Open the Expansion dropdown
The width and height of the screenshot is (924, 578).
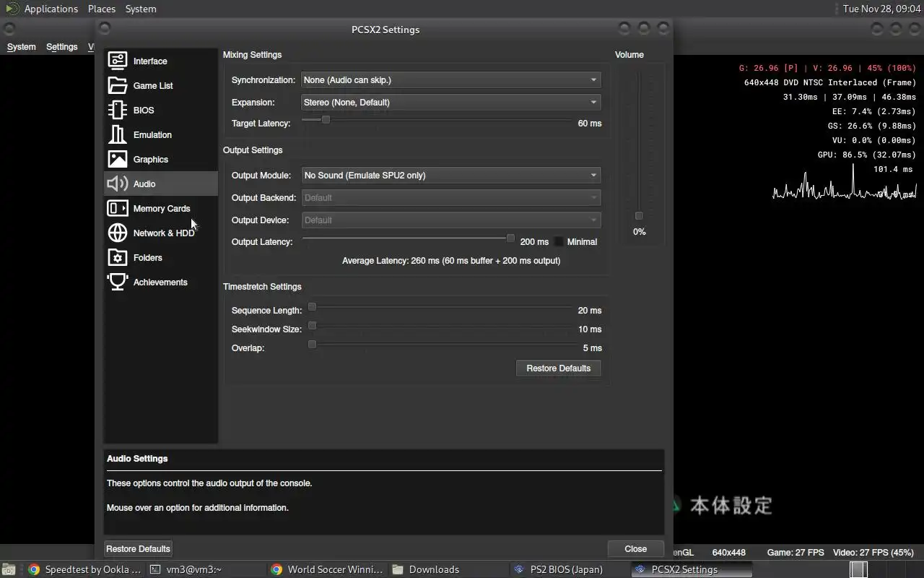(x=451, y=103)
